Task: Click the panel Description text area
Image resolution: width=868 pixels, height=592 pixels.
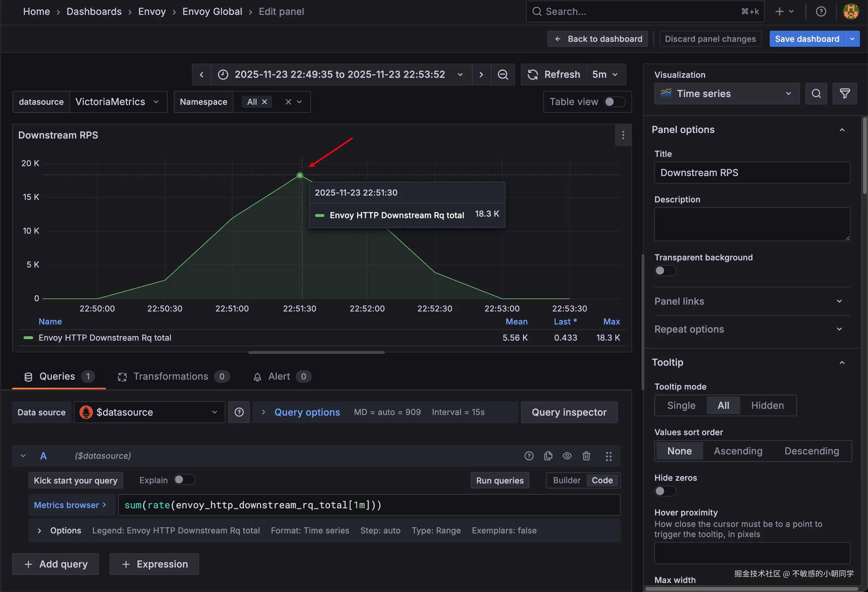Action: (x=752, y=224)
